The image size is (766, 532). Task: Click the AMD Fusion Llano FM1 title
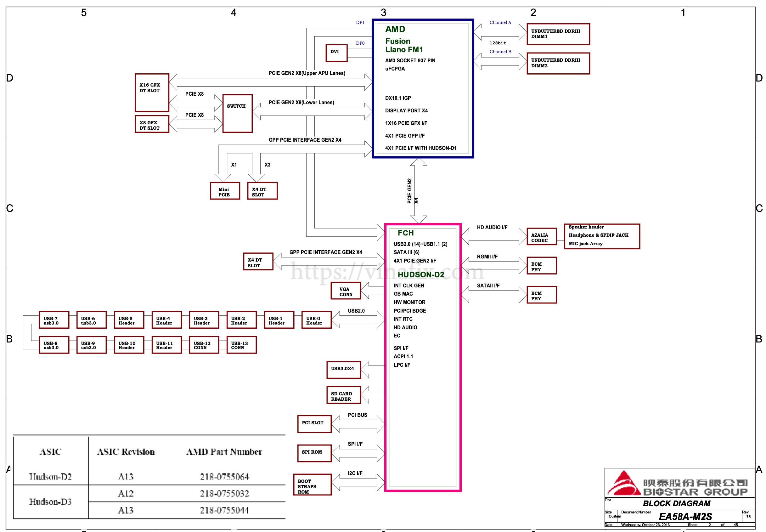[404, 39]
